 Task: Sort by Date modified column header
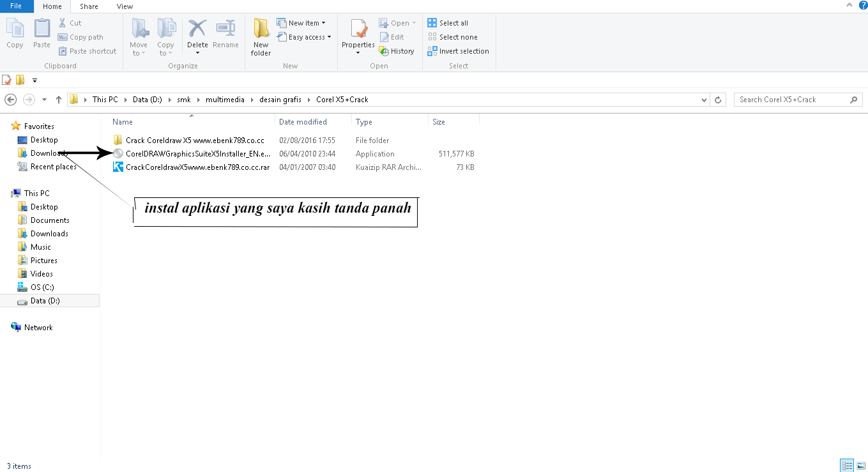point(303,122)
